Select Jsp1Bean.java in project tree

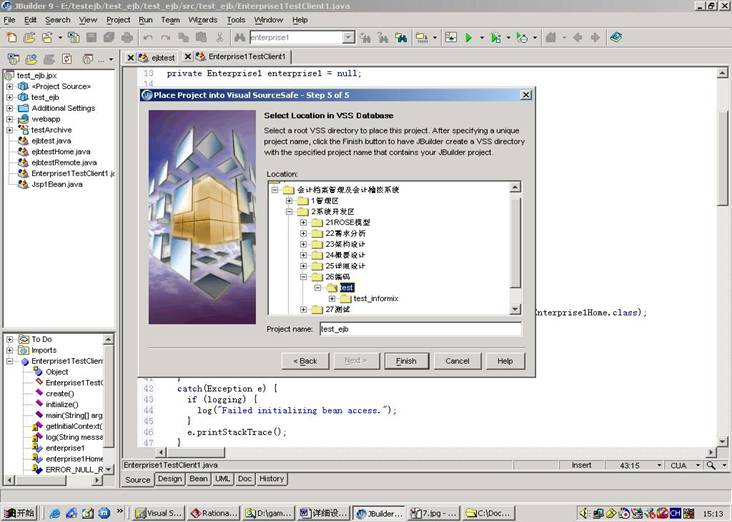56,184
